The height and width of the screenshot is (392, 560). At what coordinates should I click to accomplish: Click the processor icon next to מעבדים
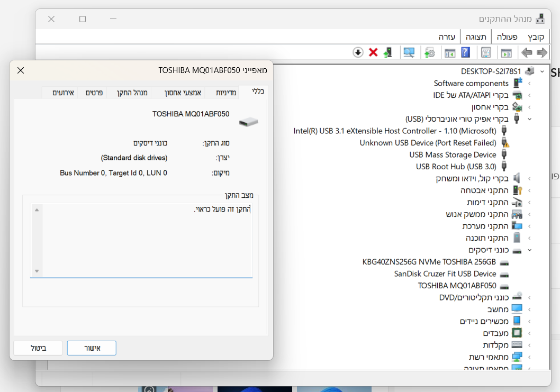(517, 333)
